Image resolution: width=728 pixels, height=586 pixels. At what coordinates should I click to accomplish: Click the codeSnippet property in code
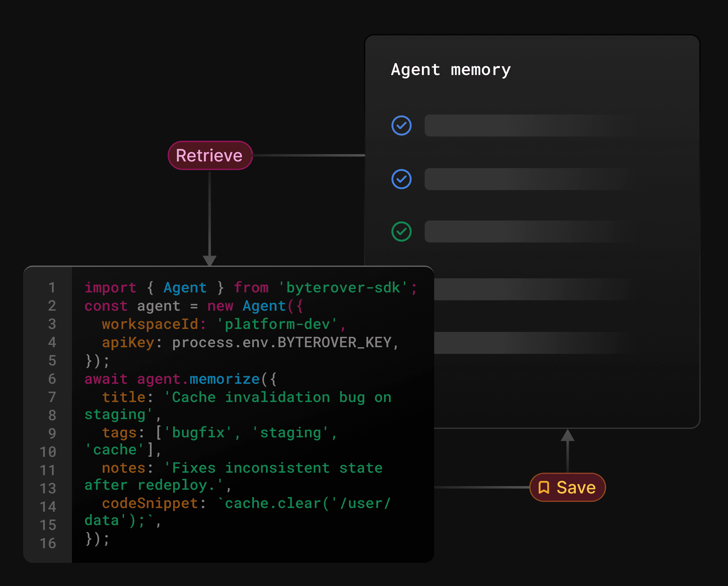tap(150, 503)
